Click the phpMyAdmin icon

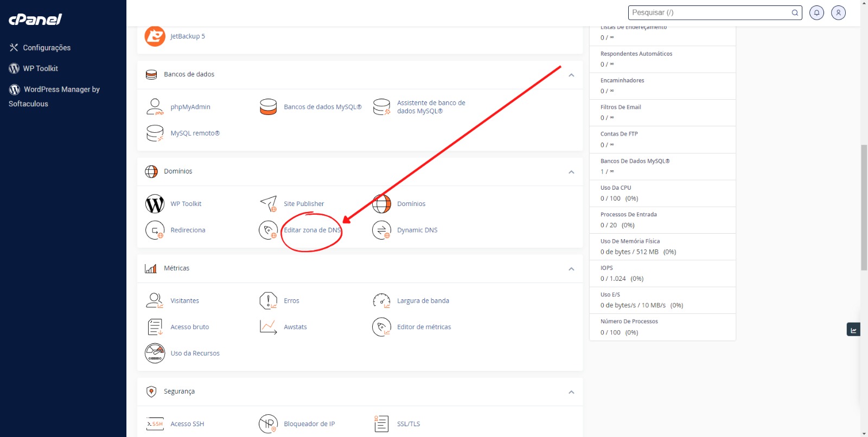pyautogui.click(x=155, y=107)
